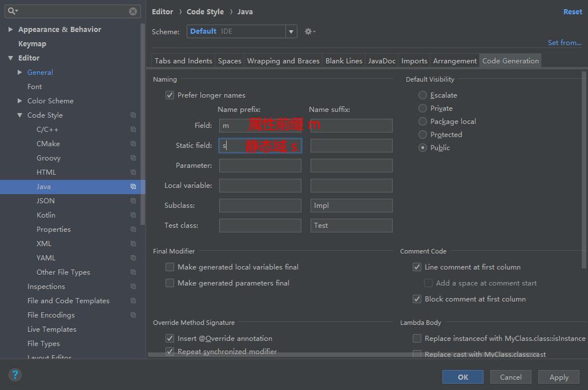The height and width of the screenshot is (390, 588).
Task: Click the copy icon next to CMake
Action: pyautogui.click(x=133, y=144)
